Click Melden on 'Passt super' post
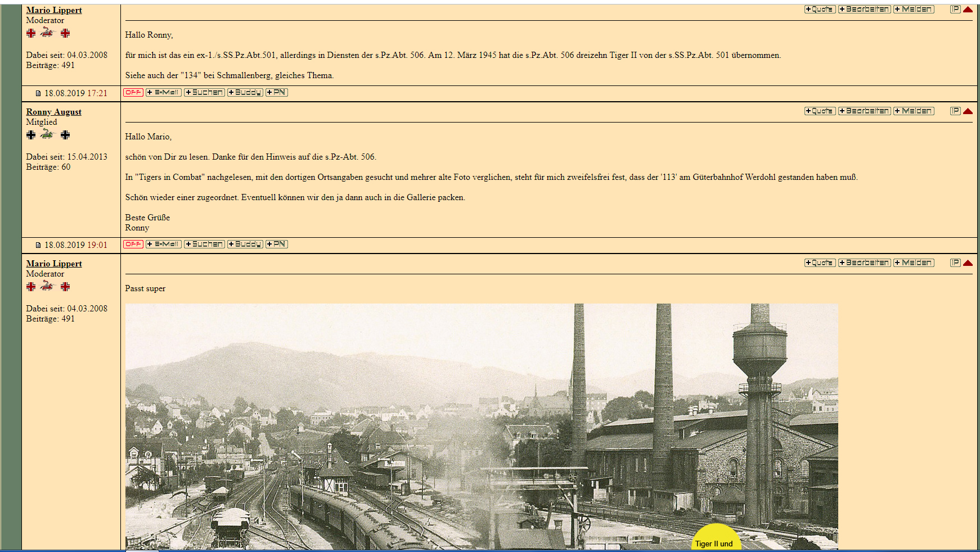The height and width of the screenshot is (552, 980). (914, 263)
